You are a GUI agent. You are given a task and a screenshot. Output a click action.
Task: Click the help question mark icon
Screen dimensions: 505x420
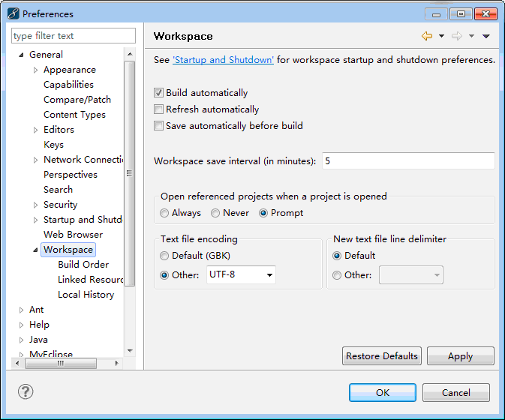26,391
